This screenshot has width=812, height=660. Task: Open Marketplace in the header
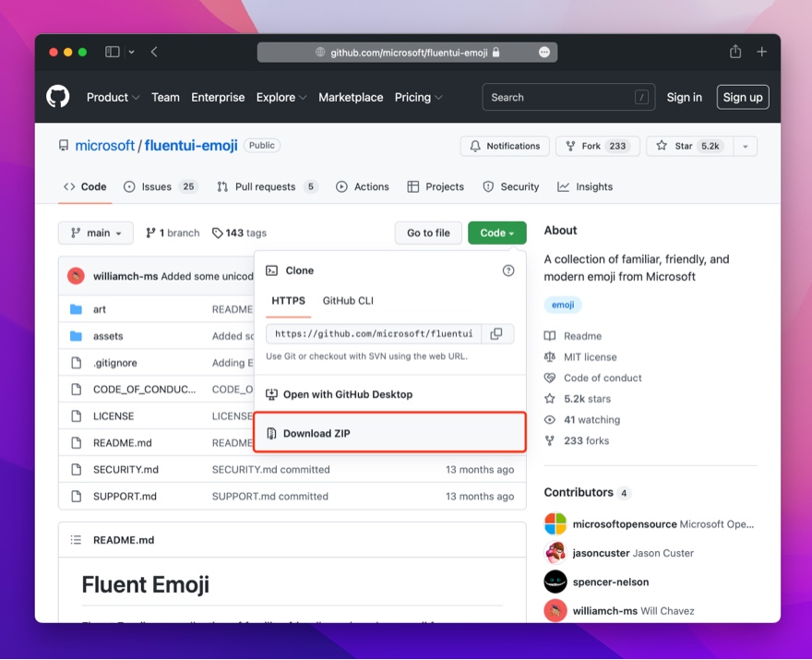tap(351, 98)
